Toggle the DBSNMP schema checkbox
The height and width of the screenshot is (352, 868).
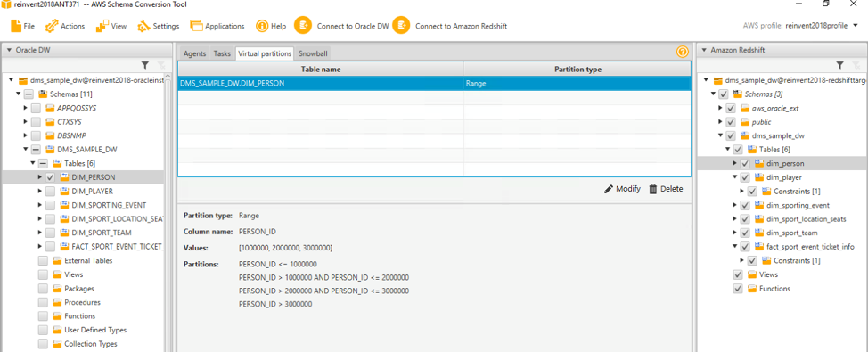[36, 135]
